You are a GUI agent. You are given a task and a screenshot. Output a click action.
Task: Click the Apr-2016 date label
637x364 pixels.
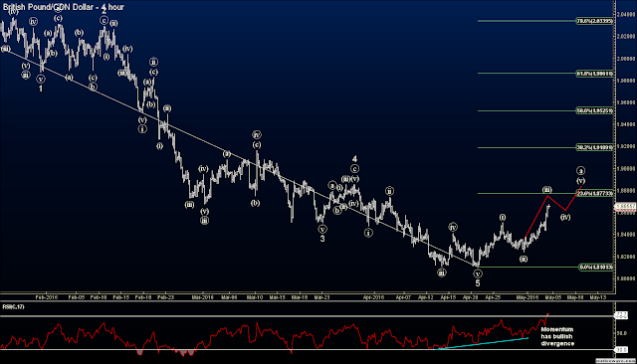click(373, 297)
